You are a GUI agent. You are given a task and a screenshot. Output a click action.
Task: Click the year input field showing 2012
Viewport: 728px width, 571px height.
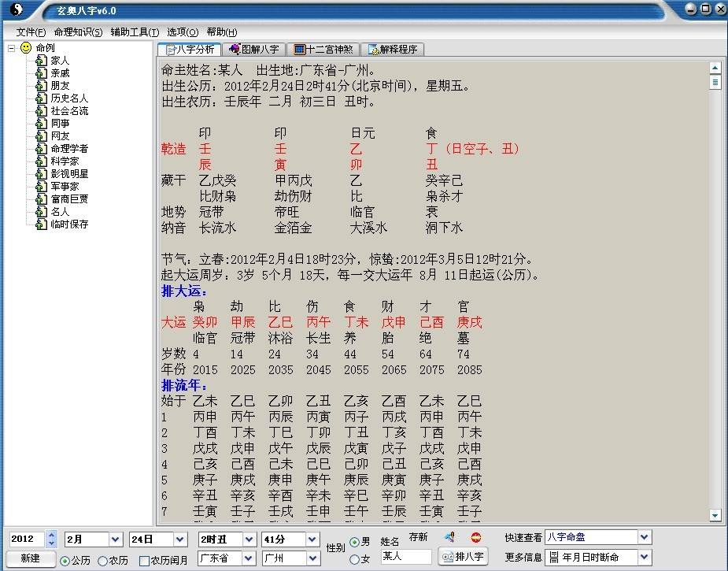(27, 539)
